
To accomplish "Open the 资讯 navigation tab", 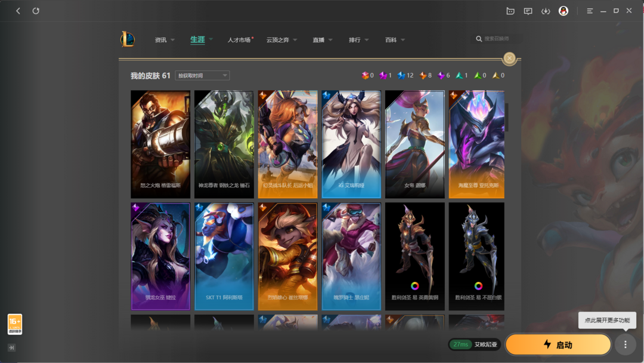I will (160, 40).
